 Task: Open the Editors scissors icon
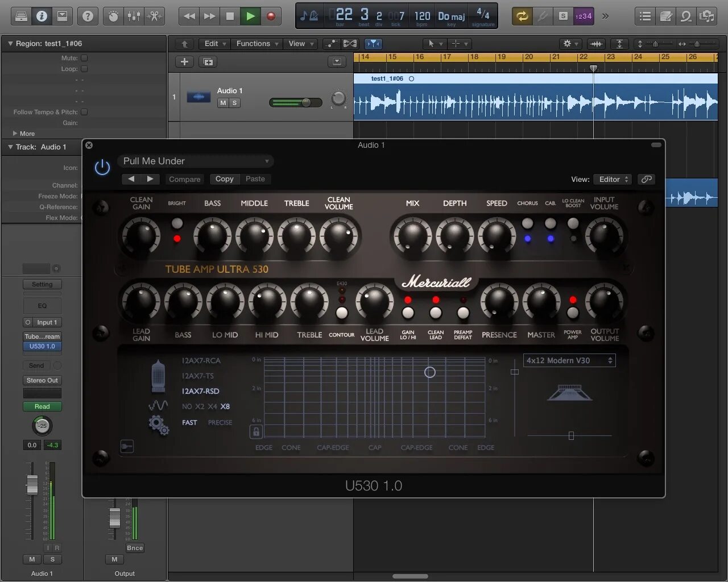(x=155, y=16)
